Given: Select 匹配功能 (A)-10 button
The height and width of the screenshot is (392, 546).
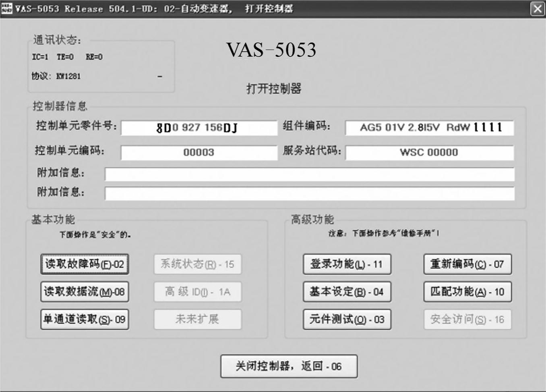Looking at the screenshot, I should click(467, 292).
